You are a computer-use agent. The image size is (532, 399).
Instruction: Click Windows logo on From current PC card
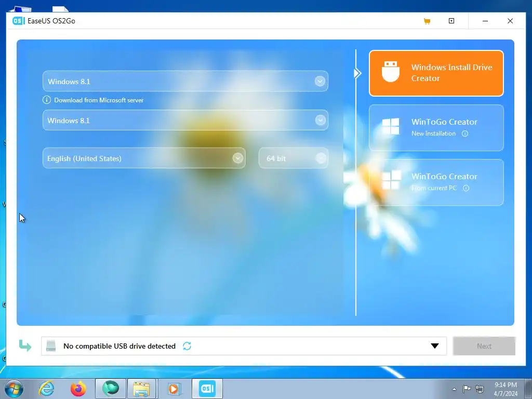pos(391,180)
